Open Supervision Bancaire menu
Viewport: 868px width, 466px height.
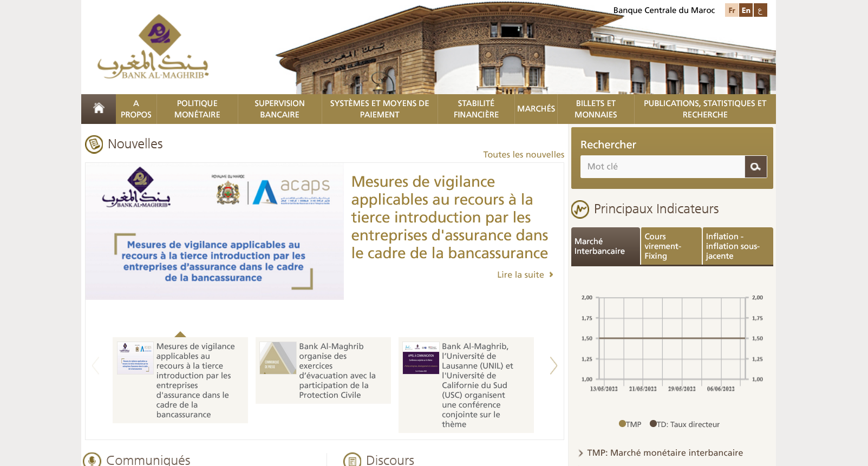[279, 109]
